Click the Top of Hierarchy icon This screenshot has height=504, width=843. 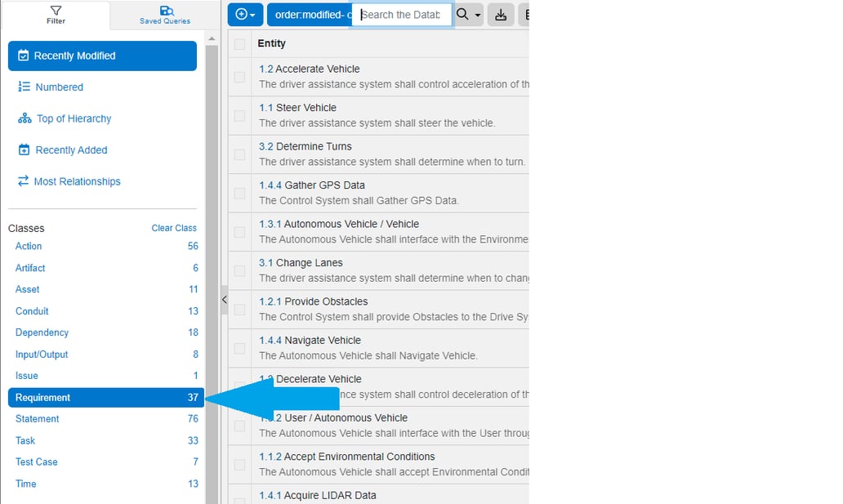[x=24, y=118]
